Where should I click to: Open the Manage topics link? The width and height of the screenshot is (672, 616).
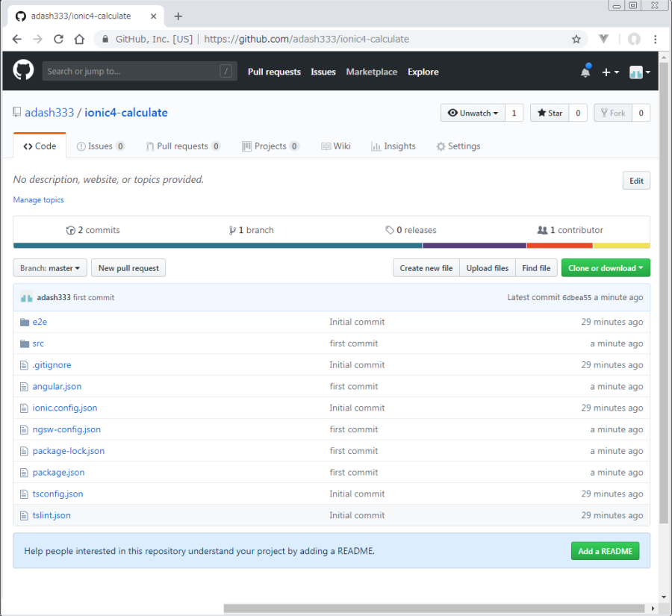coord(39,200)
